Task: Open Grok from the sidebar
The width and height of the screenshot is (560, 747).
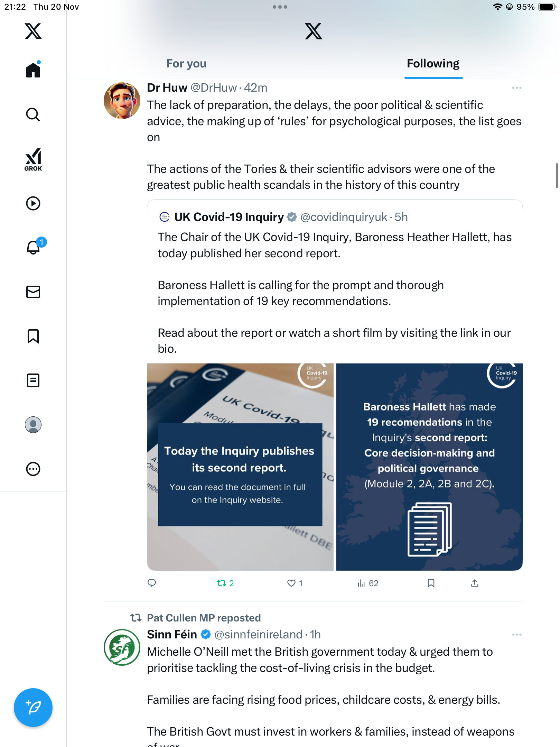Action: point(33,159)
